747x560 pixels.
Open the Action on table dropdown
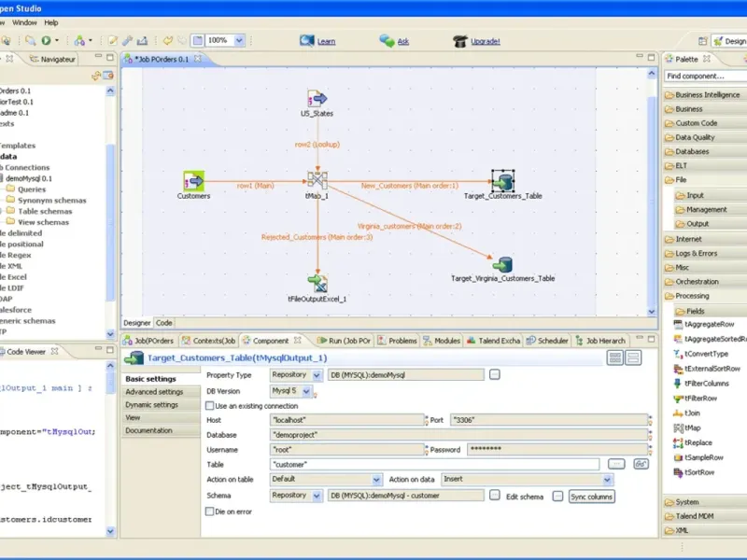376,480
